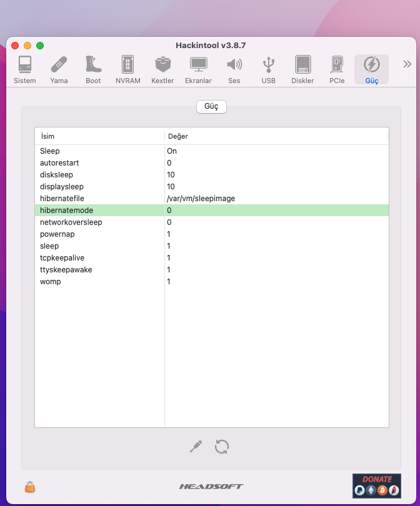
Task: Select the USB toolbar icon
Action: coord(269,69)
